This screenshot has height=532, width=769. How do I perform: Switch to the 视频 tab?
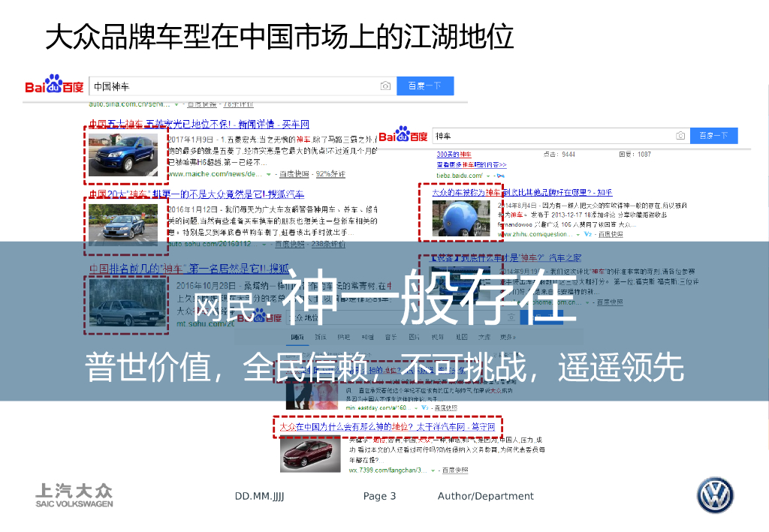[x=438, y=337]
